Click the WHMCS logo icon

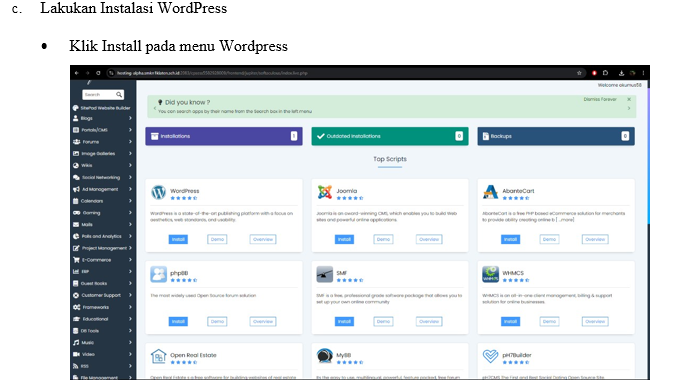coord(491,274)
